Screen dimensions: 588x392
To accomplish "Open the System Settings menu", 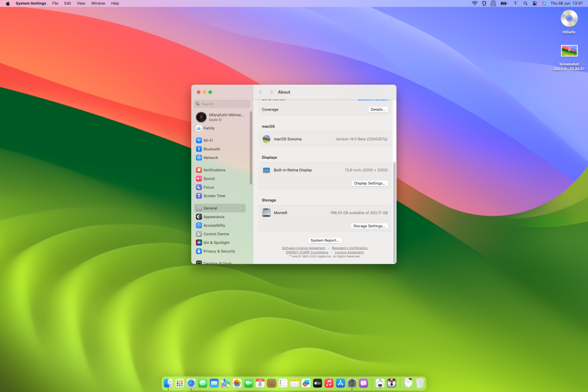I will click(x=31, y=4).
